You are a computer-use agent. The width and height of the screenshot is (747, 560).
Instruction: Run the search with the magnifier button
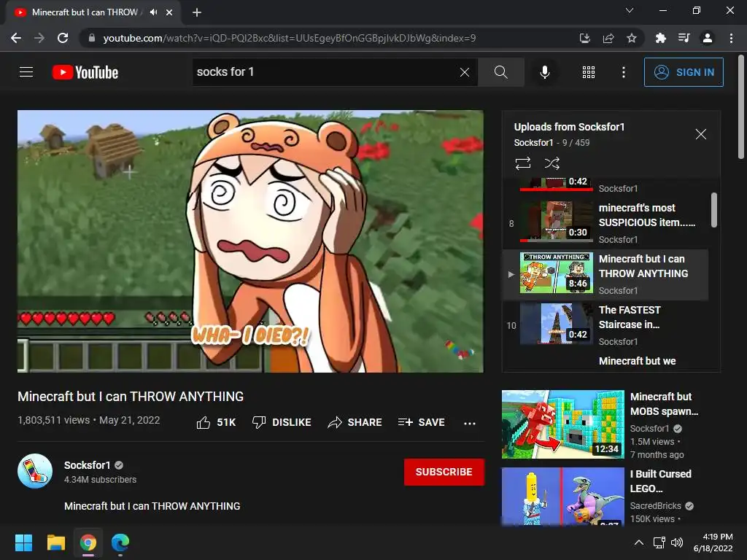click(x=500, y=72)
